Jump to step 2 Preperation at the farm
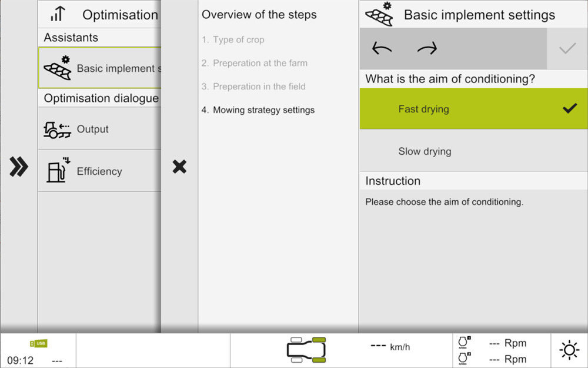The height and width of the screenshot is (368, 588). click(x=254, y=63)
